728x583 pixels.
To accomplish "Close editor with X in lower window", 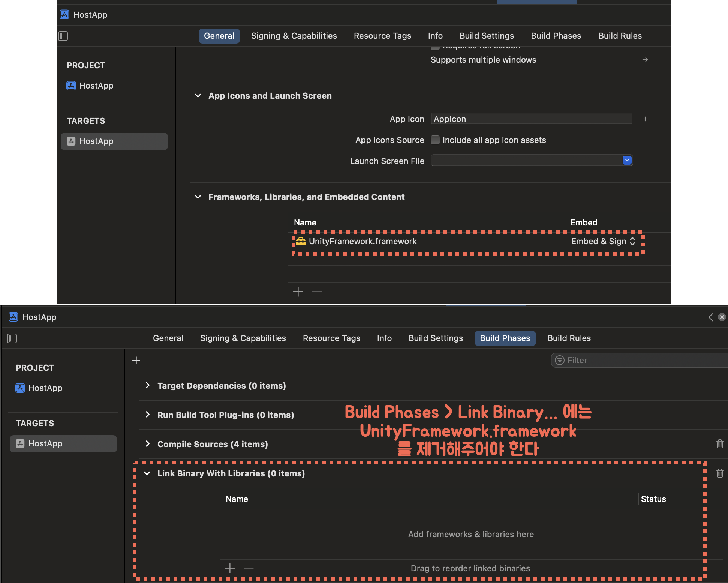I will coord(722,317).
